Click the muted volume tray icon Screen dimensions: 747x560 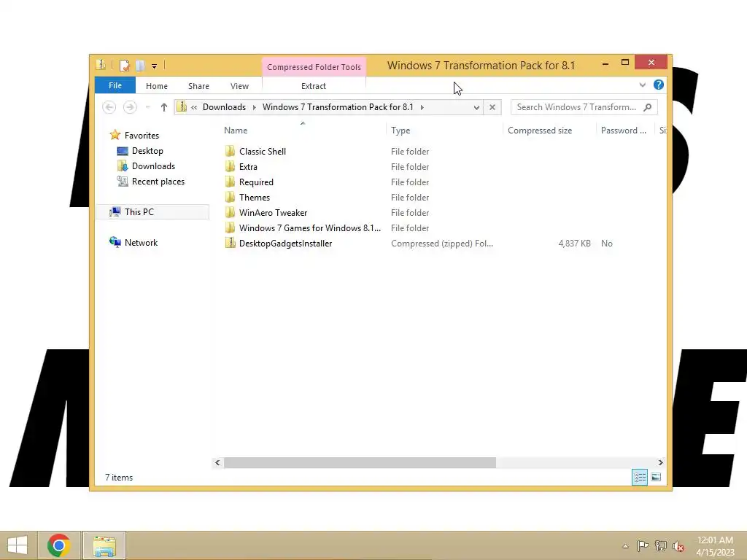coord(678,546)
